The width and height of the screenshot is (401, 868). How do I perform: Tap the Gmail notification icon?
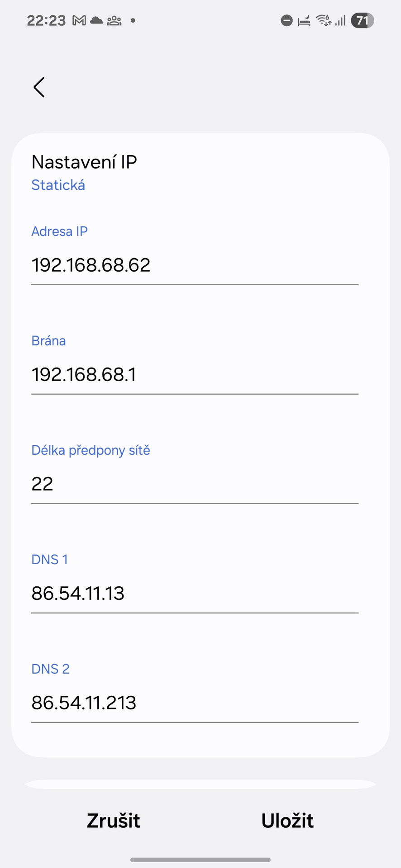[x=79, y=21]
